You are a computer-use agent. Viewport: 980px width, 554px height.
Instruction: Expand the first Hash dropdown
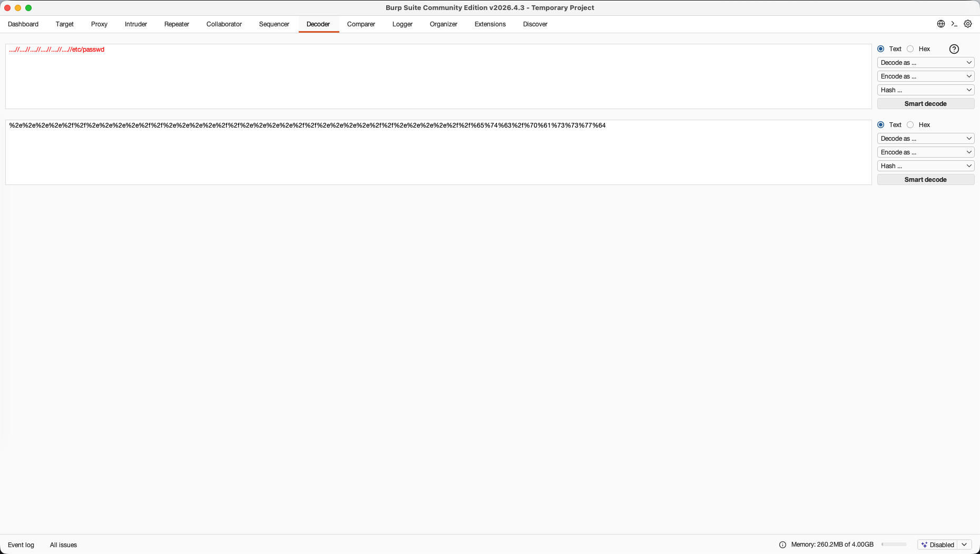[926, 90]
